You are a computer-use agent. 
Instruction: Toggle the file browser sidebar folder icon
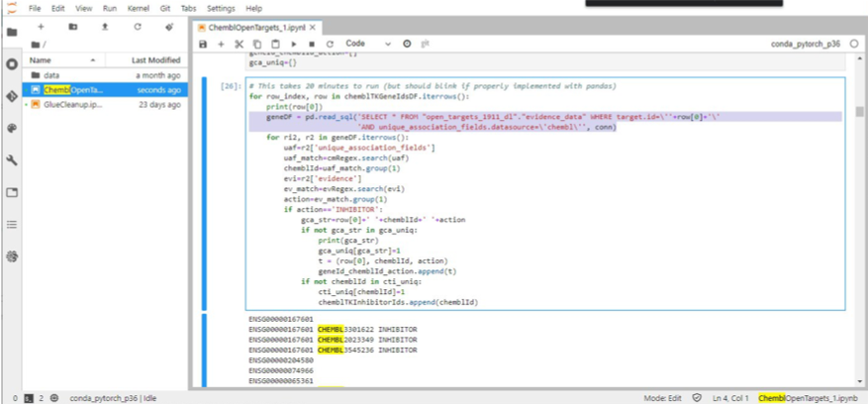click(12, 32)
